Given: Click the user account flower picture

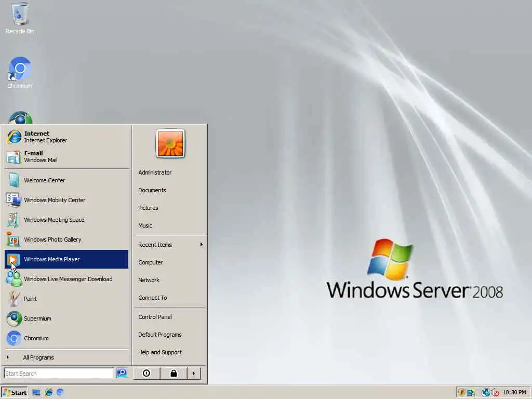Looking at the screenshot, I should click(170, 143).
